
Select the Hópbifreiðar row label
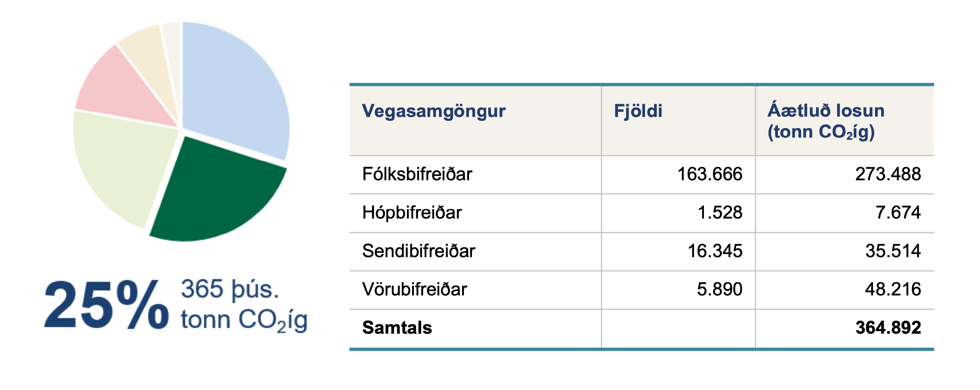(412, 213)
